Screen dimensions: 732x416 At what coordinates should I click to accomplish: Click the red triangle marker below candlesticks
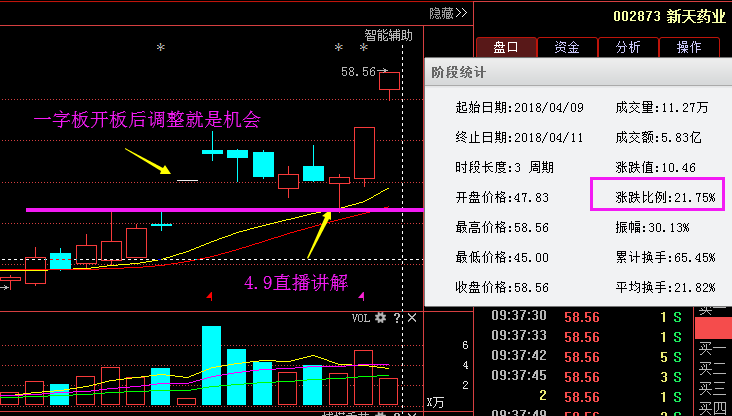[x=210, y=297]
